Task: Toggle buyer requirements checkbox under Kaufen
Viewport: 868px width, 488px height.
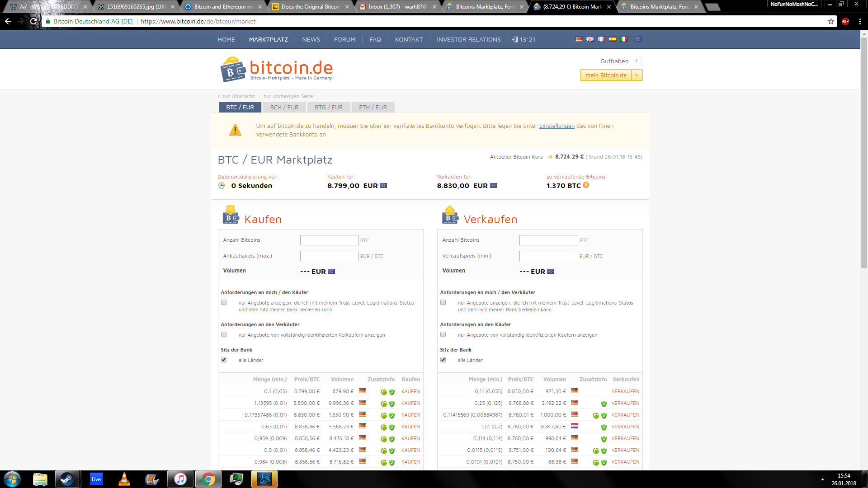Action: (x=224, y=302)
